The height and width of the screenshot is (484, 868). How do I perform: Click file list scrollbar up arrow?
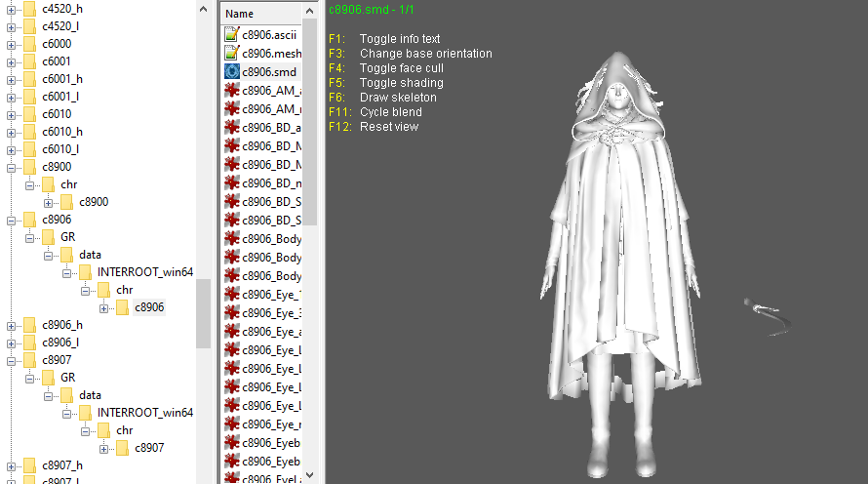tap(309, 11)
